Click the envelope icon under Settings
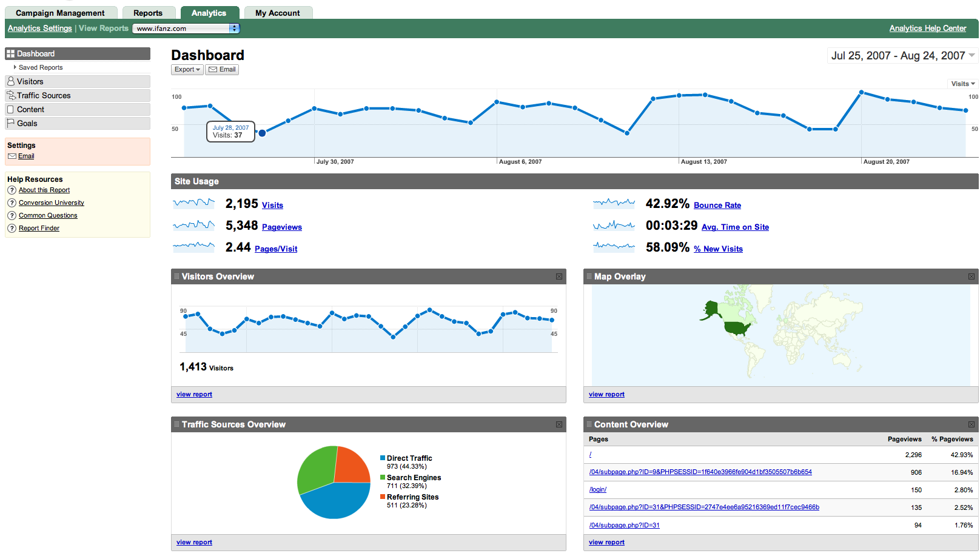The height and width of the screenshot is (559, 980). coord(12,156)
